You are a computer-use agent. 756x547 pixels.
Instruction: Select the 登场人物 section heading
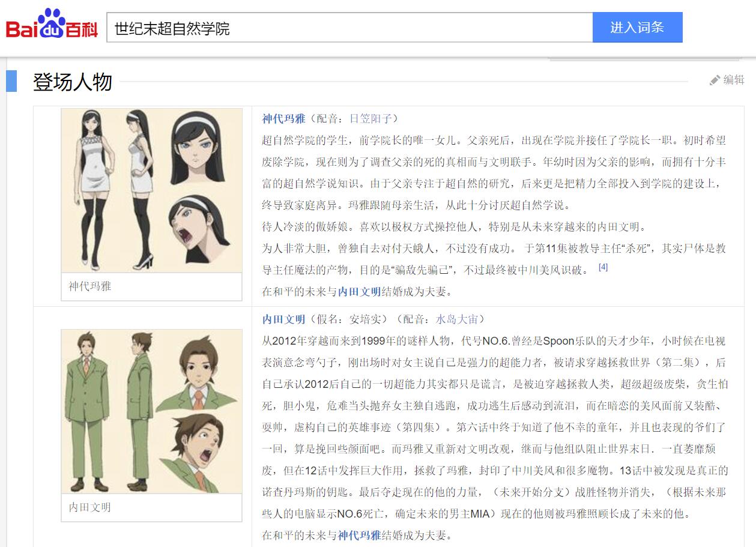pyautogui.click(x=73, y=82)
